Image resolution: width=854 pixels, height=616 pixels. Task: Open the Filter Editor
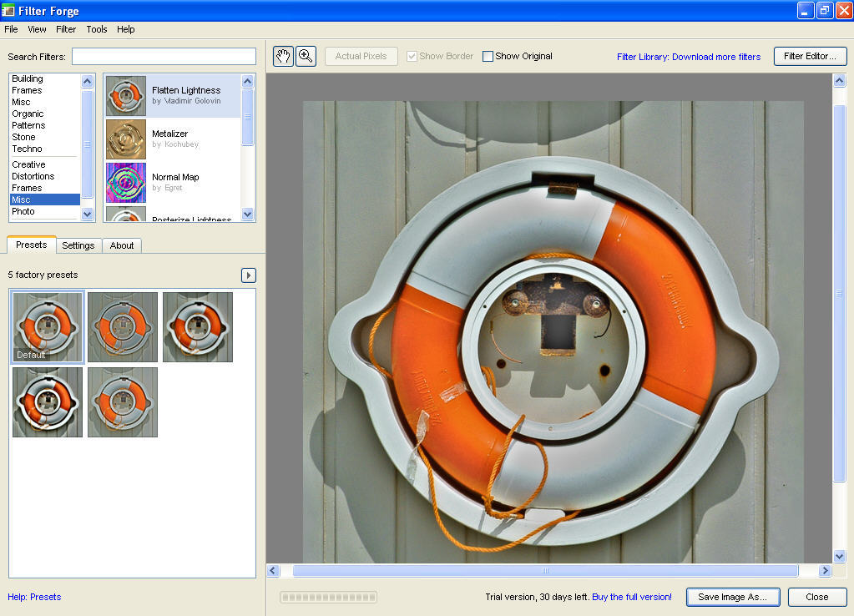[x=810, y=56]
